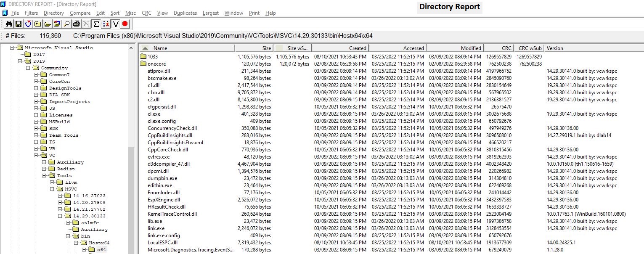The height and width of the screenshot is (254, 644).
Task: Sort by the Created column header
Action: (x=340, y=48)
